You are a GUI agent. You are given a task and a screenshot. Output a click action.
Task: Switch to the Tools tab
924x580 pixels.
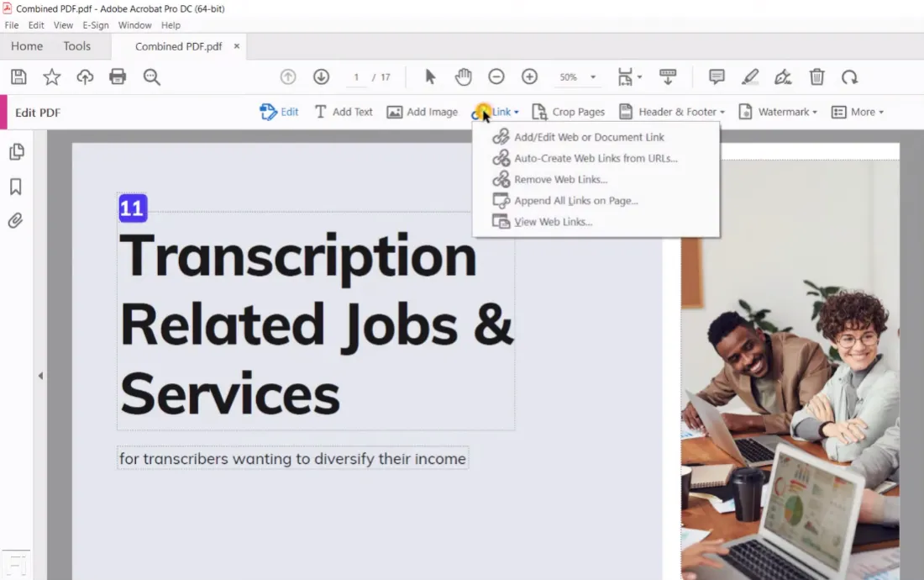(77, 46)
